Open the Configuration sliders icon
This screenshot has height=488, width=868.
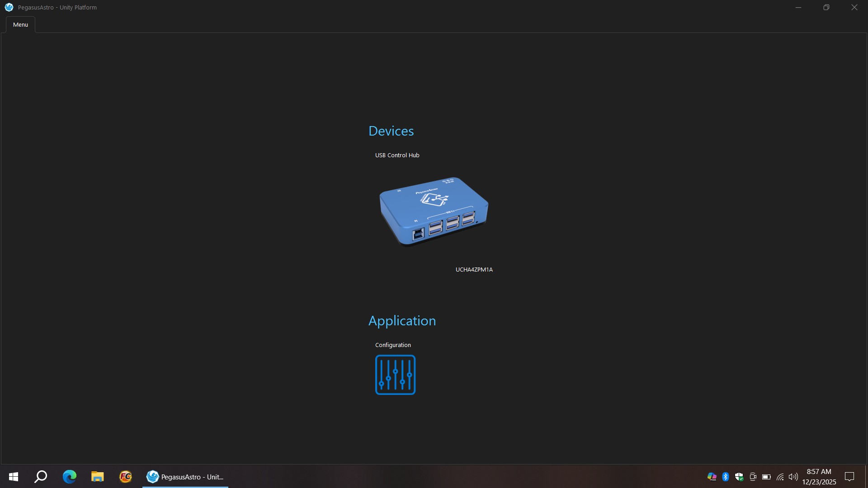tap(395, 375)
